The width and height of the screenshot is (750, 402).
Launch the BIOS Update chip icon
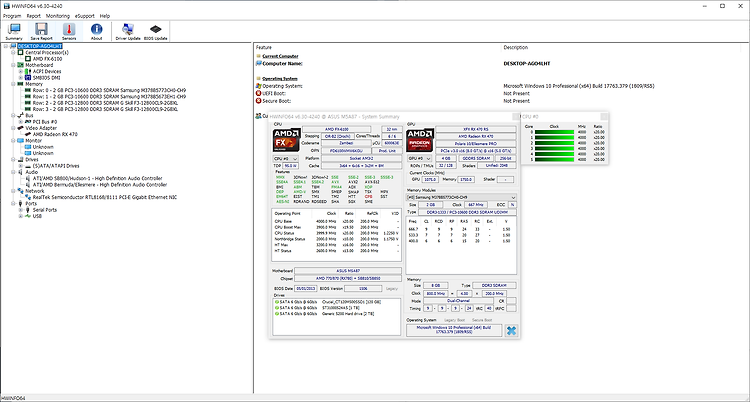click(155, 31)
